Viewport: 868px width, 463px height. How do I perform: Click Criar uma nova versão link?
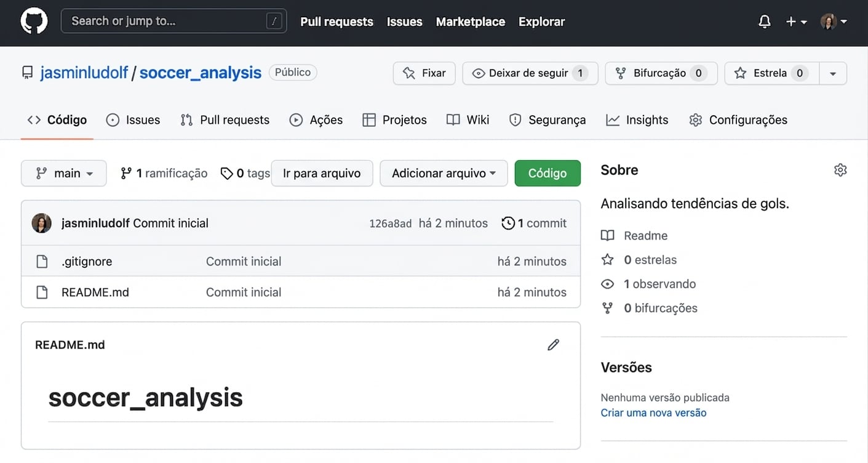(653, 413)
